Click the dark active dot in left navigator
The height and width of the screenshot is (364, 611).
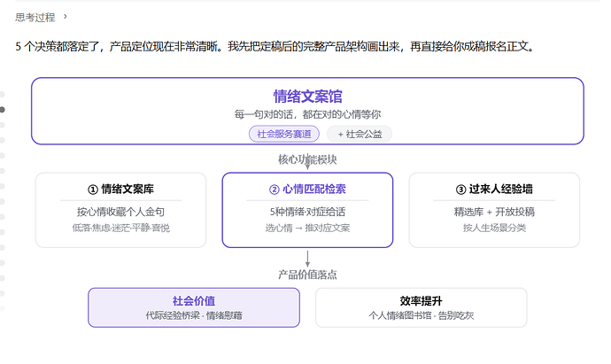point(3,110)
